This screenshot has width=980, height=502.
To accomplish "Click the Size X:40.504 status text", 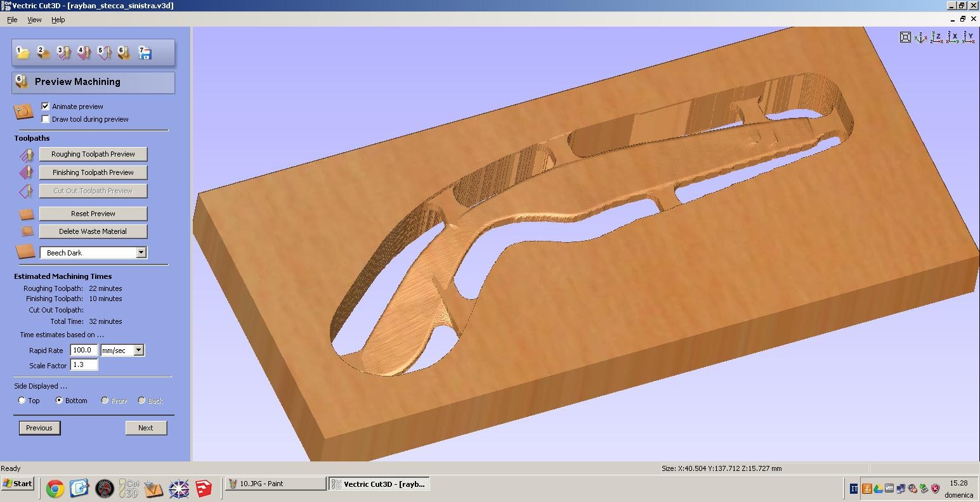I will 721,468.
